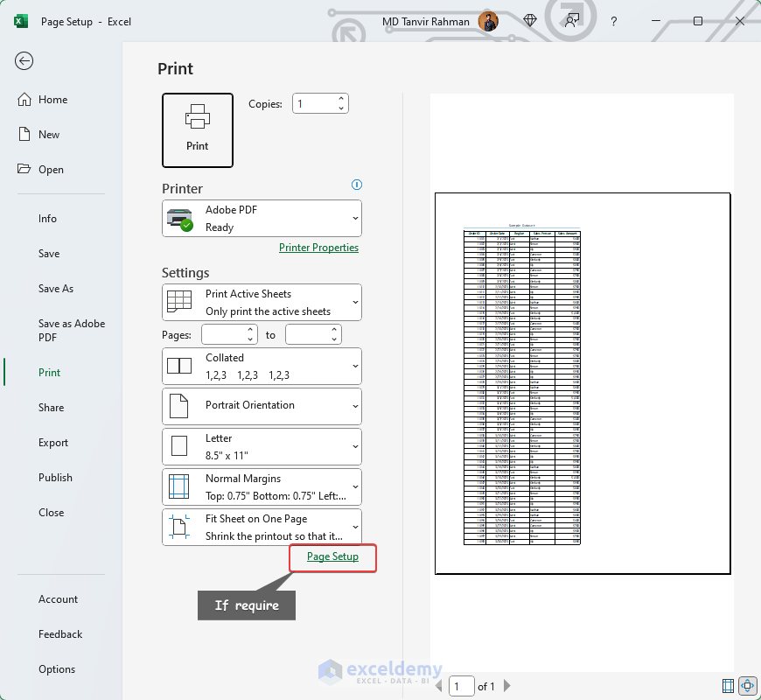Click the Excel logo in title bar
The image size is (761, 700).
[x=21, y=21]
